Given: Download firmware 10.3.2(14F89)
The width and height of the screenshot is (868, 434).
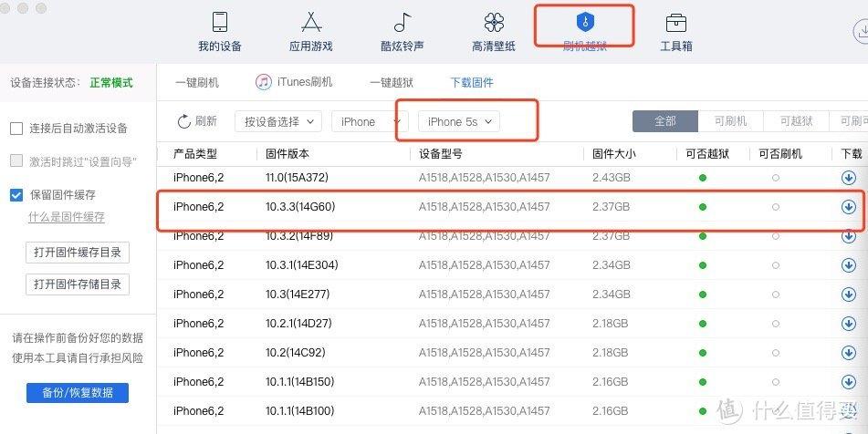Looking at the screenshot, I should (848, 236).
